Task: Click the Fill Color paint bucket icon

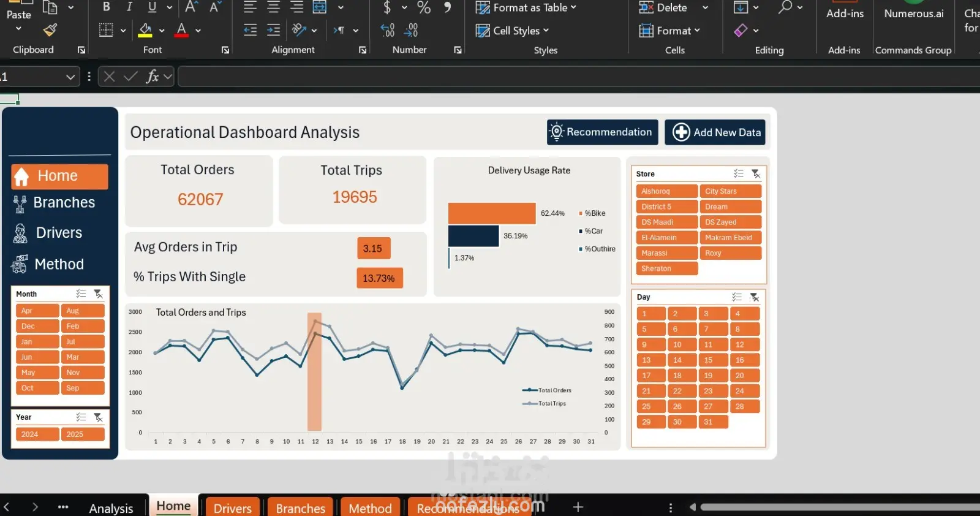Action: tap(145, 30)
